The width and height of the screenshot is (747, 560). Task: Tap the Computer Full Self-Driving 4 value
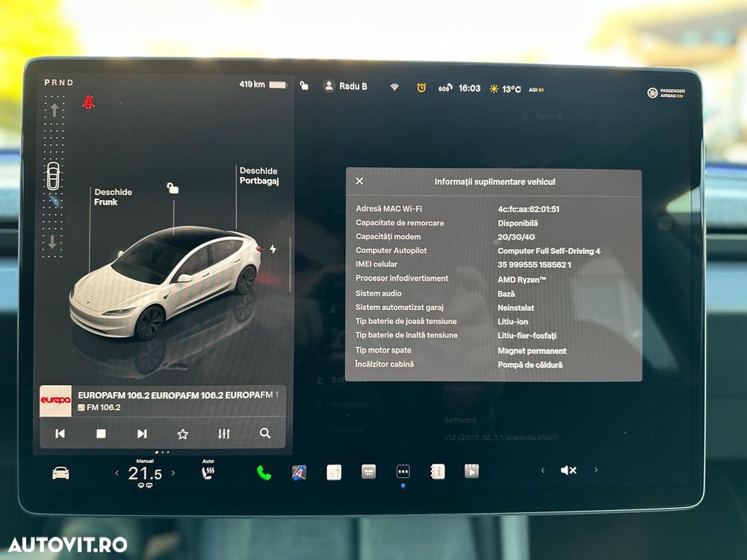tap(549, 251)
